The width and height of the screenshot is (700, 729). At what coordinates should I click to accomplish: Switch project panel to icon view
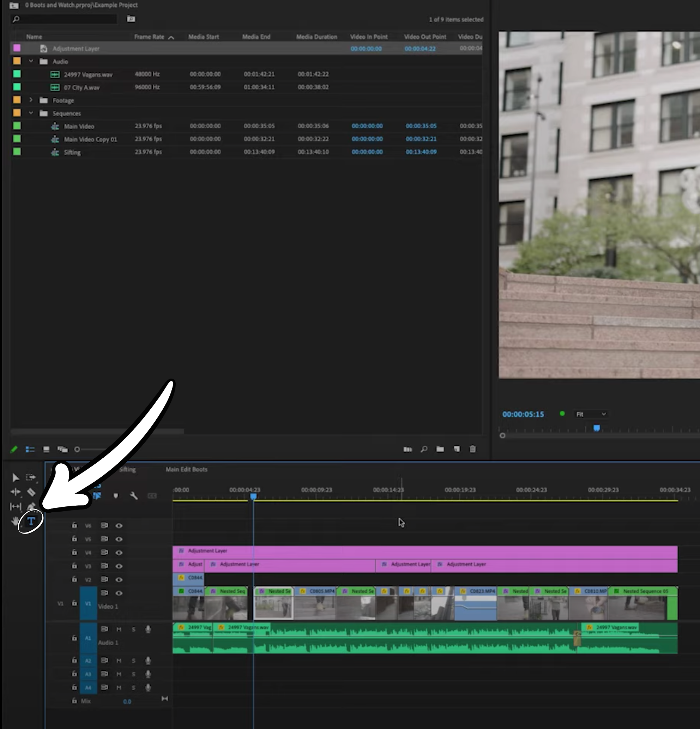coord(46,449)
